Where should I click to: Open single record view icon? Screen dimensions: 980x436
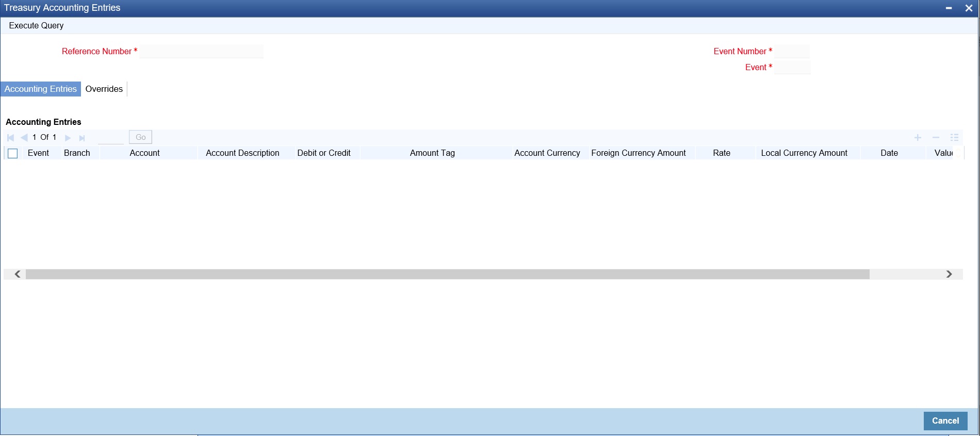(954, 138)
